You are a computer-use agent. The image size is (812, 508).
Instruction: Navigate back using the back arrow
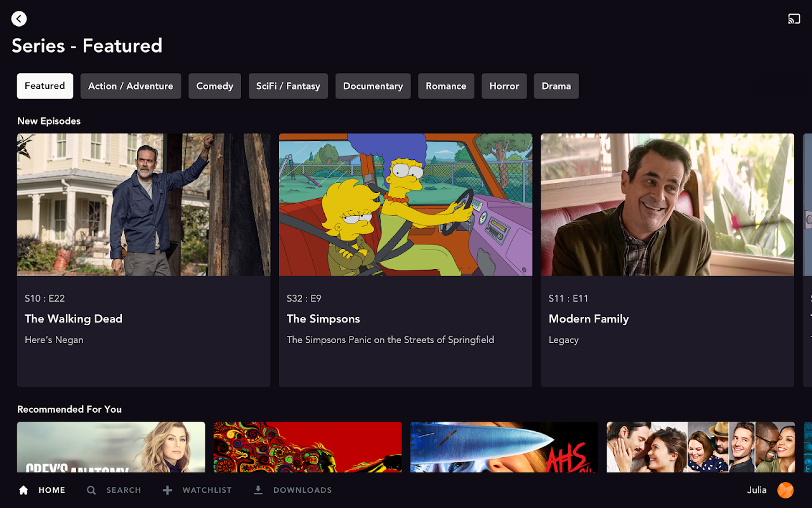(x=19, y=18)
